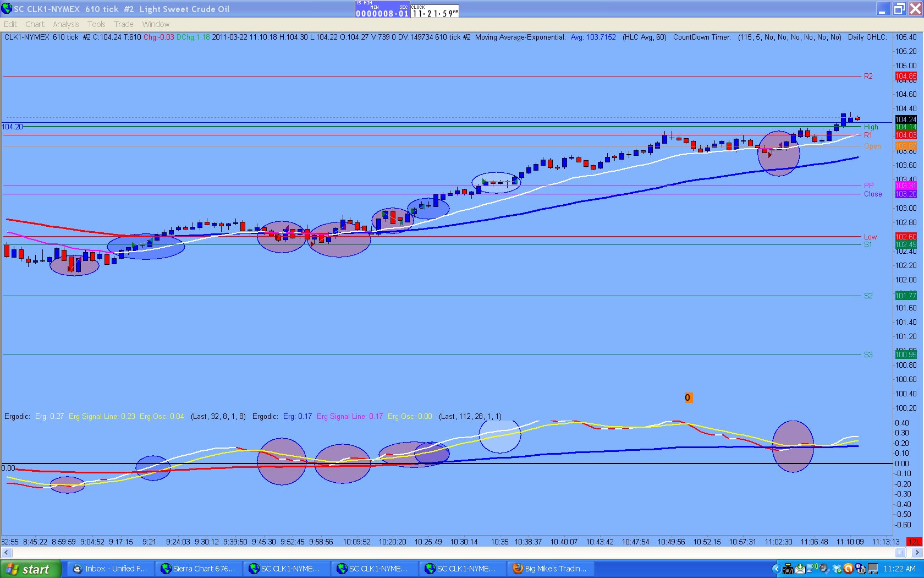This screenshot has width=924, height=578.
Task: Click the Moving Average-Exponential study label
Action: click(x=520, y=37)
